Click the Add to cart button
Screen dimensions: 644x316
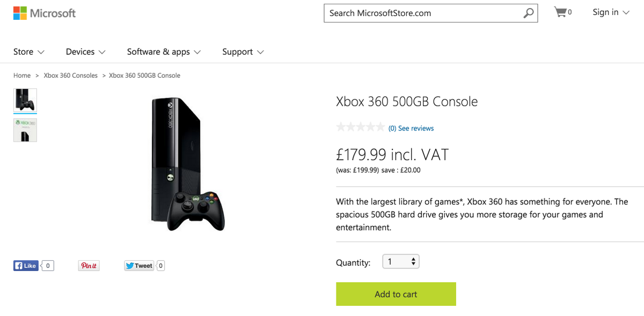click(x=396, y=294)
